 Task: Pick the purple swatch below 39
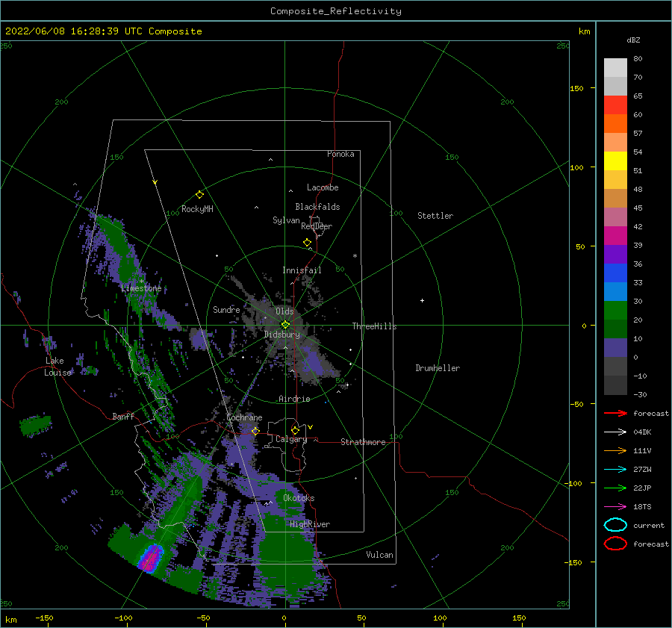615,254
